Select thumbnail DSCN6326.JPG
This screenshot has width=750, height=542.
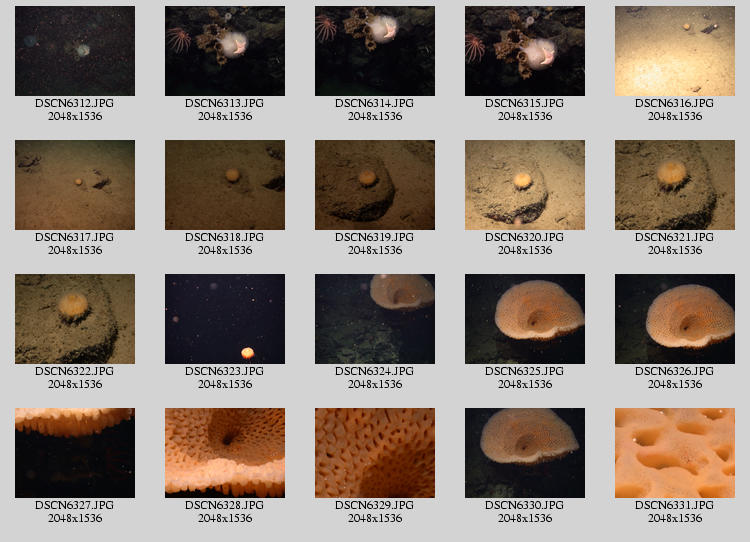click(x=675, y=319)
